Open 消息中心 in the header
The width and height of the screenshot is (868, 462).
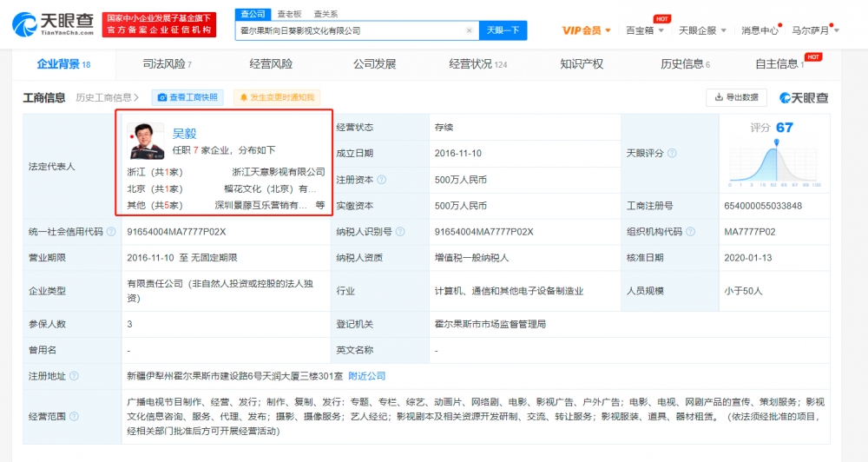click(x=760, y=30)
